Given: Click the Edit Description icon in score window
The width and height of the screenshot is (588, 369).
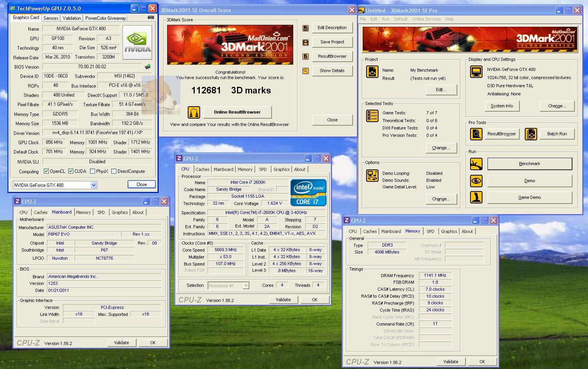Looking at the screenshot, I should (306, 28).
